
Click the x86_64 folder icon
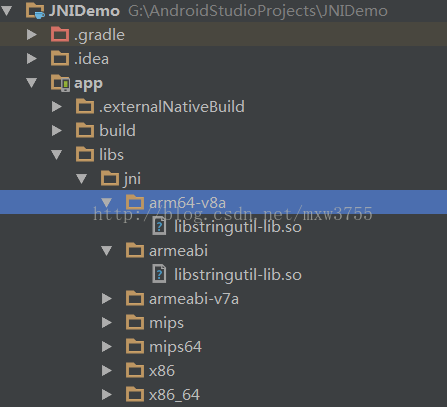[135, 394]
